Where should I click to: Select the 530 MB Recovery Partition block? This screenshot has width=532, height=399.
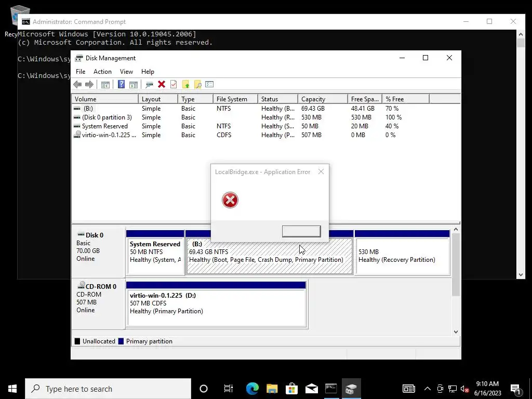coord(403,252)
